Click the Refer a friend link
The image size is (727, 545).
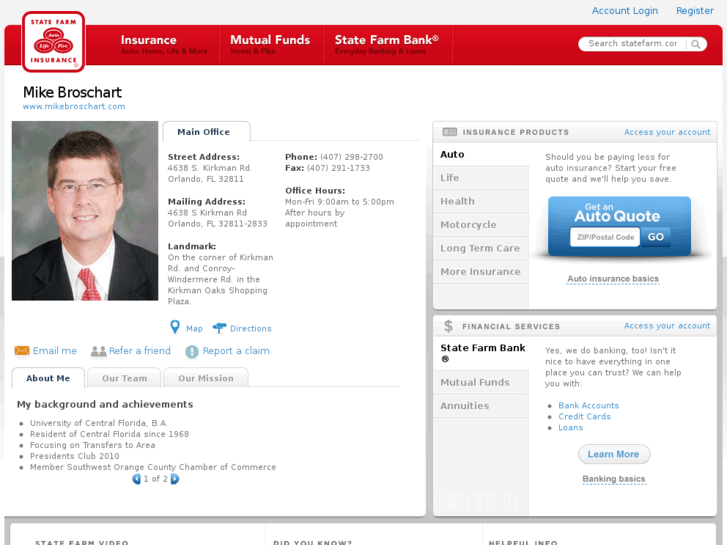(x=140, y=351)
